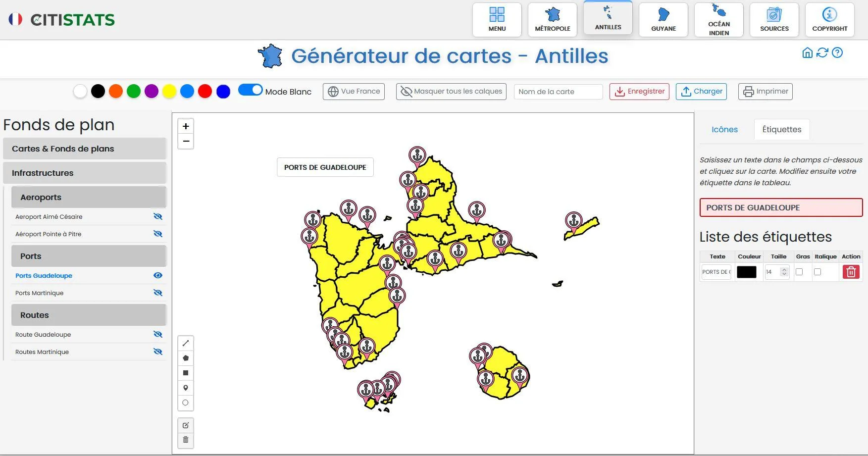Image resolution: width=868 pixels, height=456 pixels.
Task: Show the Aéroport Pointe à Pitre layer
Action: pyautogui.click(x=158, y=234)
